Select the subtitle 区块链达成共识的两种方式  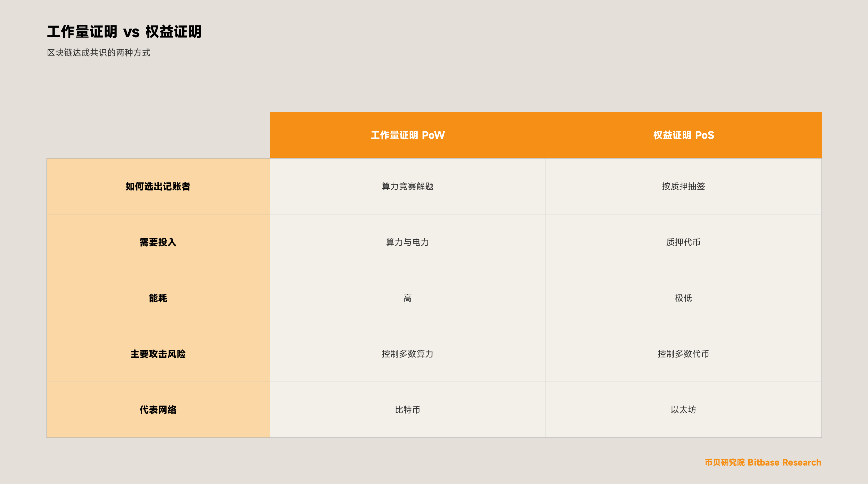point(98,53)
